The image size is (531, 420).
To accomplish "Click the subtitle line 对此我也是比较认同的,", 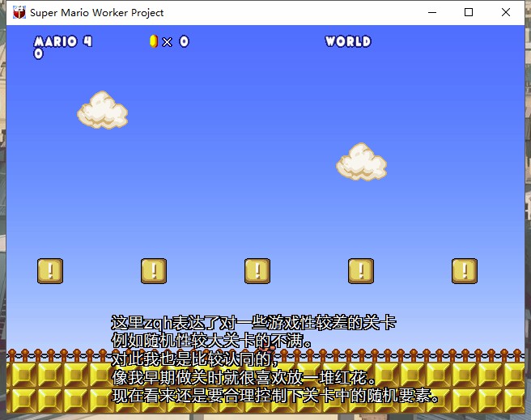I will (195, 358).
